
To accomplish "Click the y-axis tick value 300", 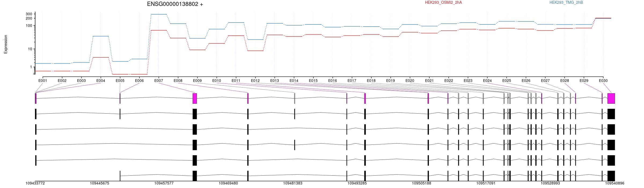I will coord(29,14).
